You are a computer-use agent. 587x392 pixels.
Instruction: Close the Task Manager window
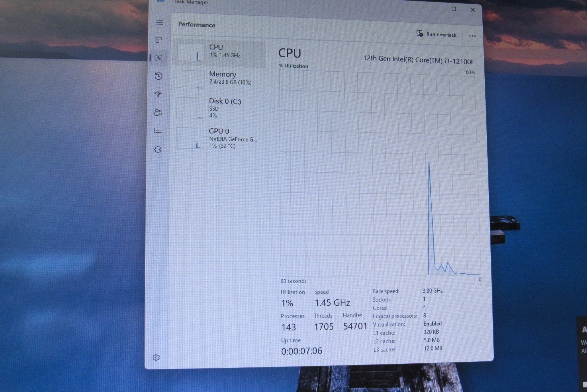(473, 10)
